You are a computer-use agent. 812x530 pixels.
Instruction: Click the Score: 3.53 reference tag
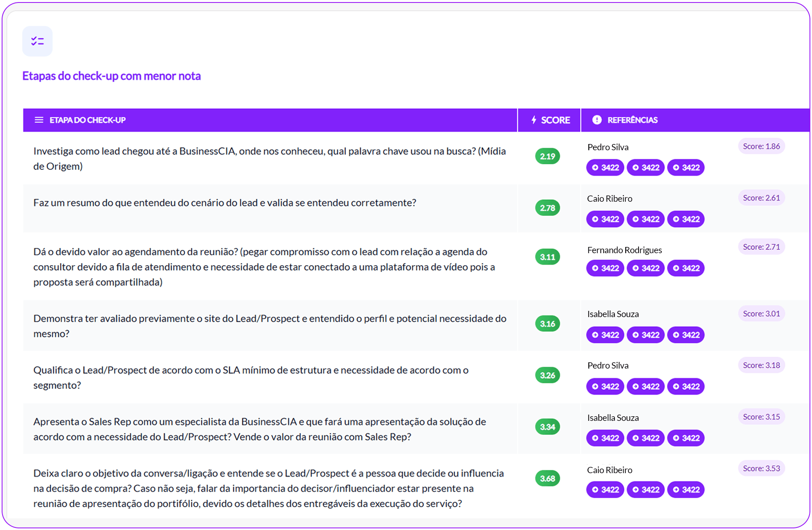(761, 468)
